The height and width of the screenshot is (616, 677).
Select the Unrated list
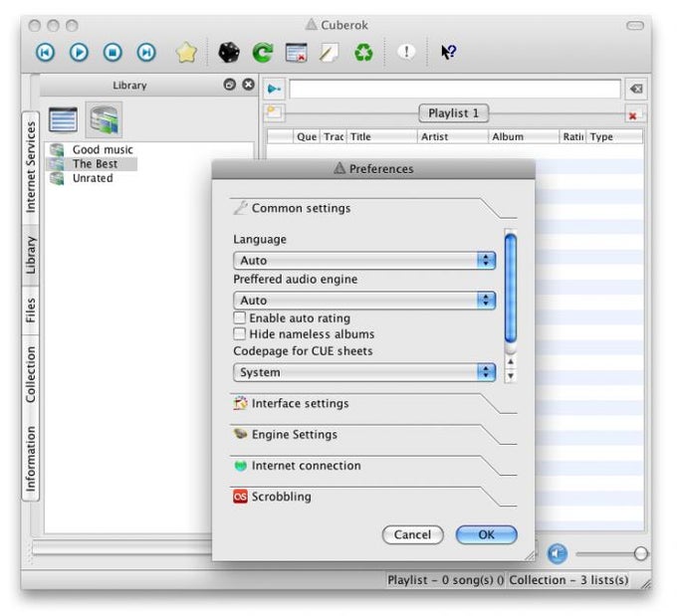pos(93,178)
